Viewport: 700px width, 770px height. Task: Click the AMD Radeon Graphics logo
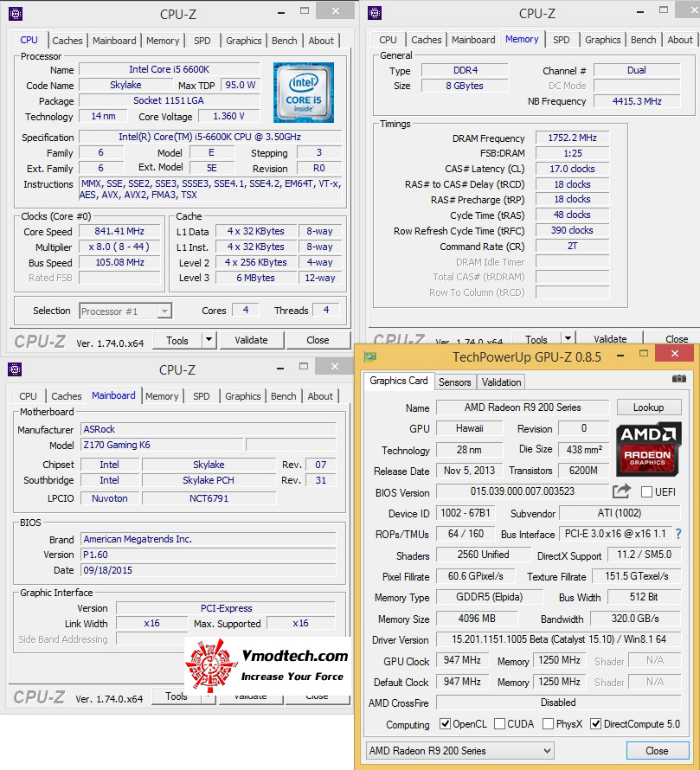pos(648,449)
